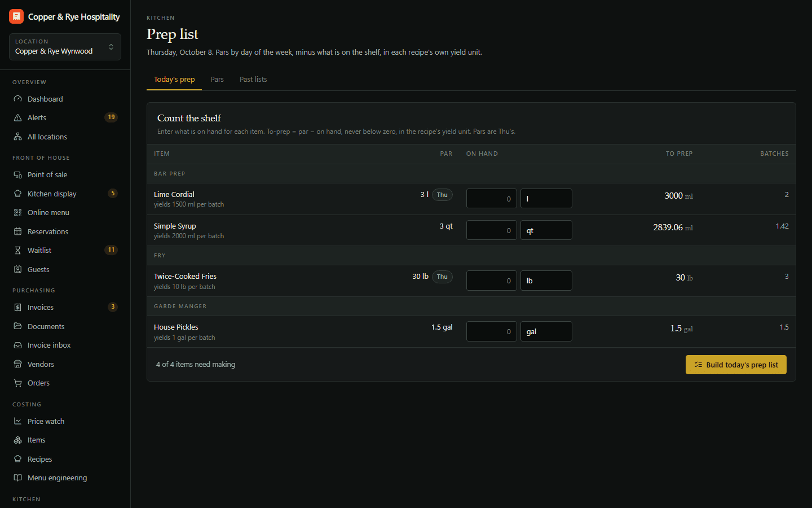Open the Reservations page link
812x508 pixels.
[65, 231]
